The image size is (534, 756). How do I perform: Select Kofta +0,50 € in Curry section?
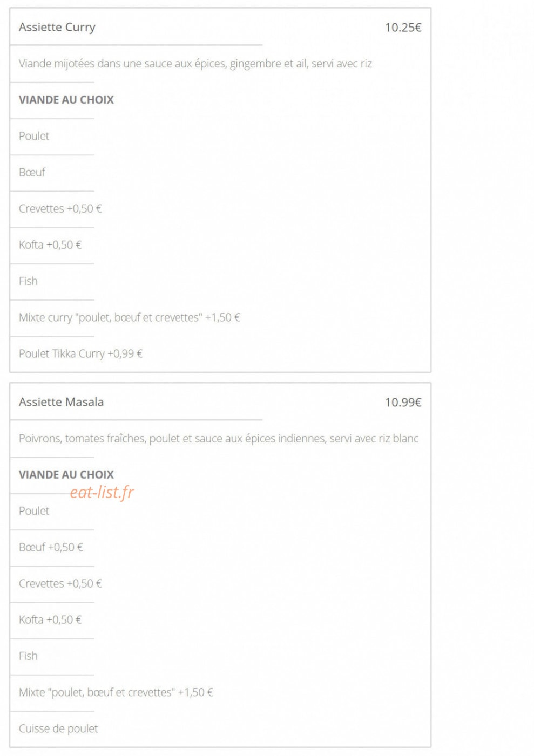pyautogui.click(x=50, y=244)
